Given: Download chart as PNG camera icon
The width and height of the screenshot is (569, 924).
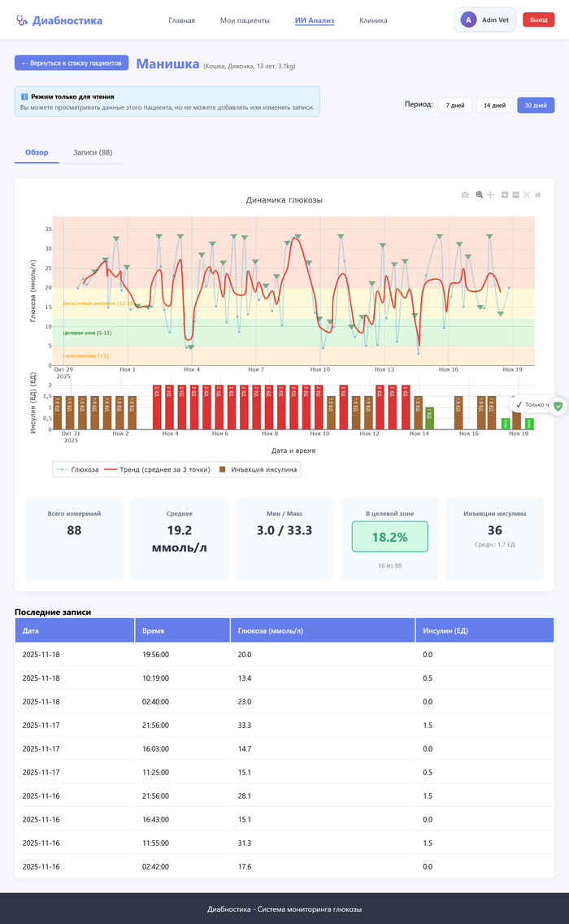Looking at the screenshot, I should pos(465,195).
